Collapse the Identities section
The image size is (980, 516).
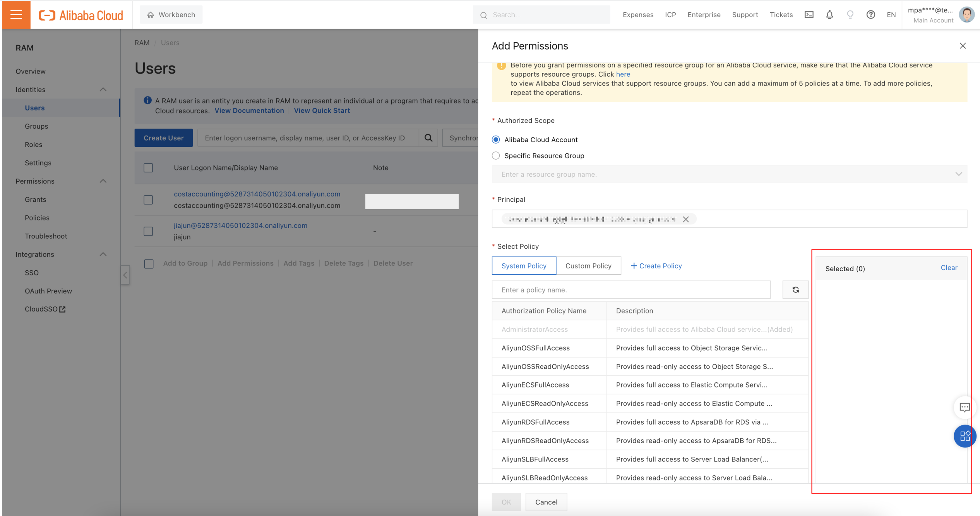[x=103, y=89]
